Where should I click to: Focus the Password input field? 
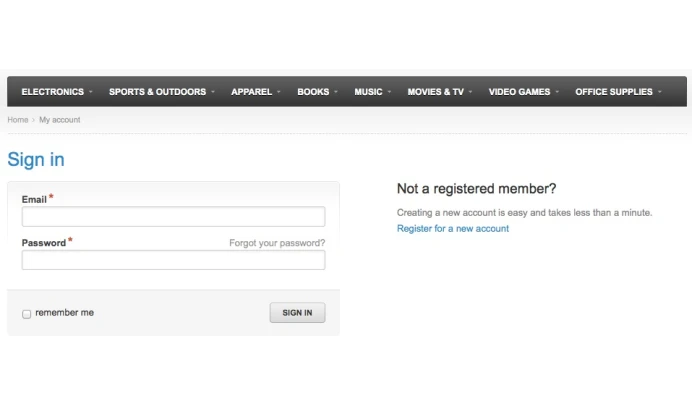tap(173, 260)
